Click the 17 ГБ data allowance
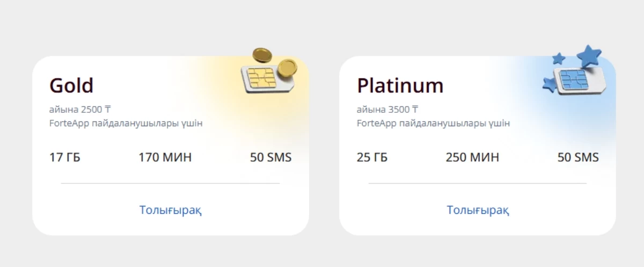This screenshot has height=267, width=644. [65, 158]
